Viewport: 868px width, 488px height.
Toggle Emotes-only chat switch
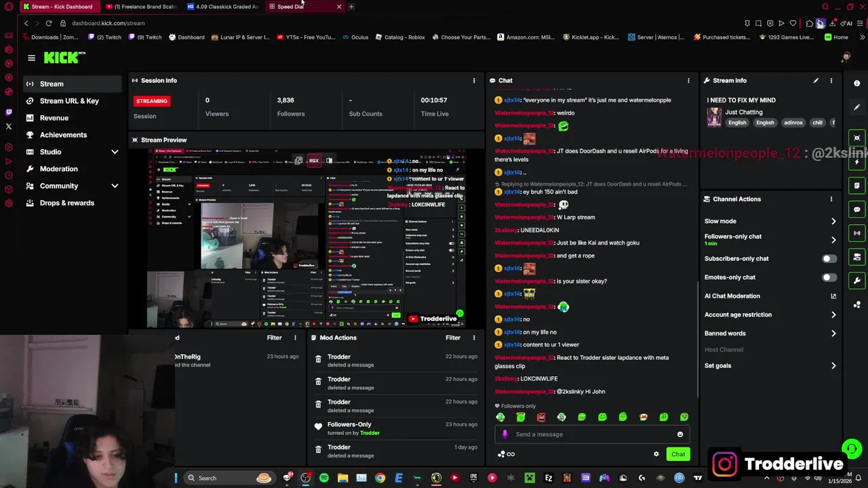tap(829, 277)
